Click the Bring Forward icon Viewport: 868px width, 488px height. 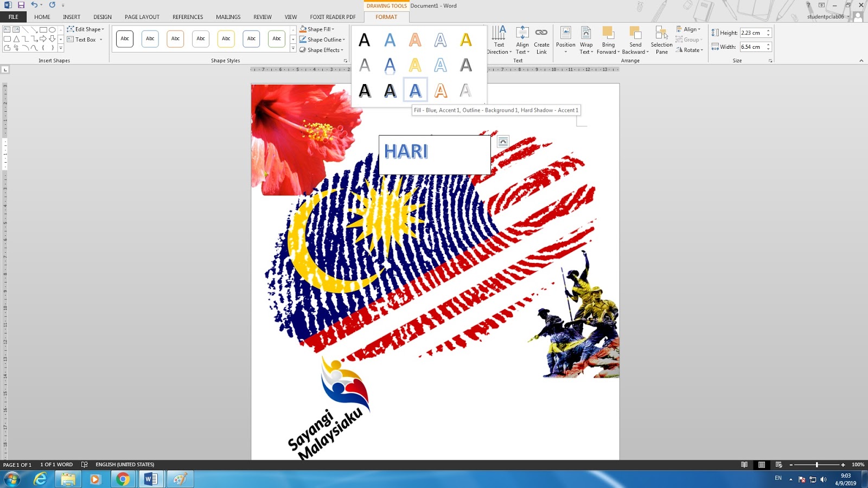608,33
